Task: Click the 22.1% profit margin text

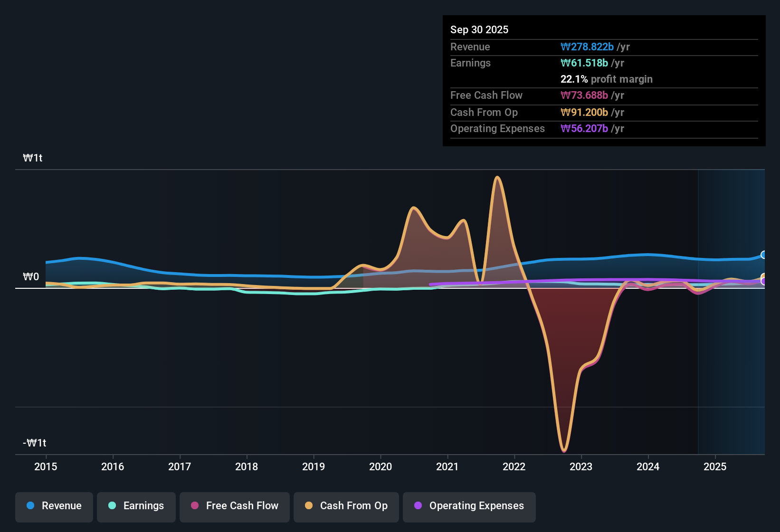Action: click(x=607, y=79)
